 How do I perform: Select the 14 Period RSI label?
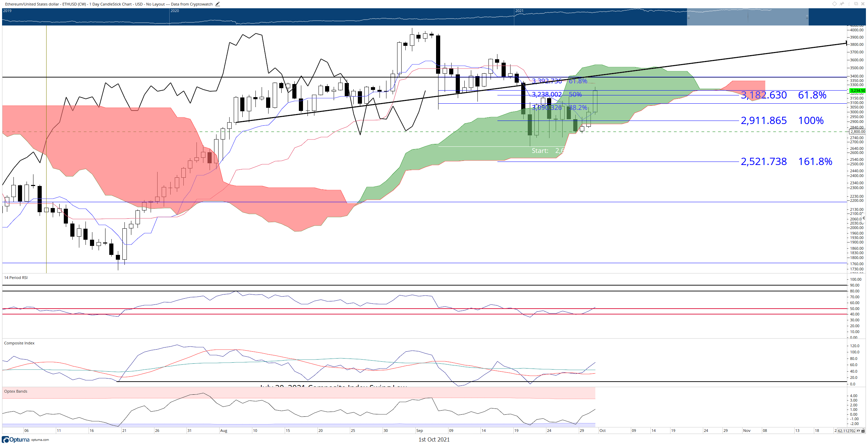(x=16, y=278)
